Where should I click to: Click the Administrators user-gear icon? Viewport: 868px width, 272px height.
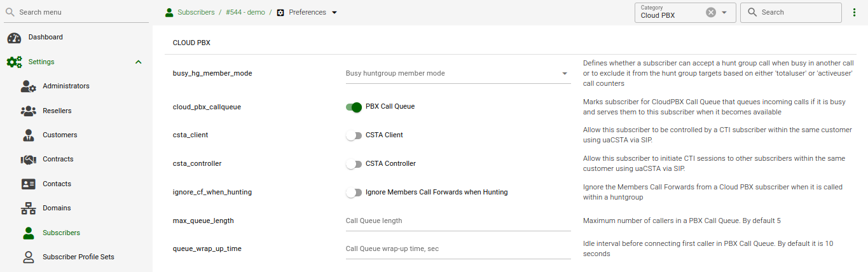28,86
